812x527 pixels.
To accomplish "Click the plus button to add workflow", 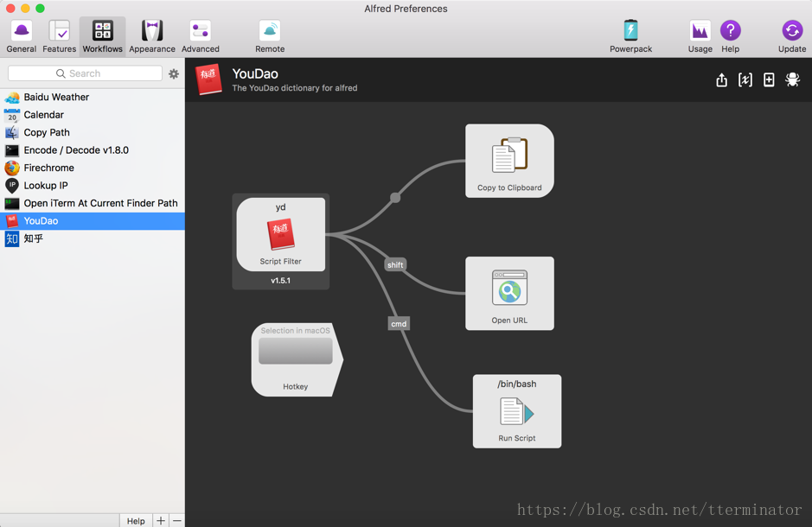I will pos(161,520).
